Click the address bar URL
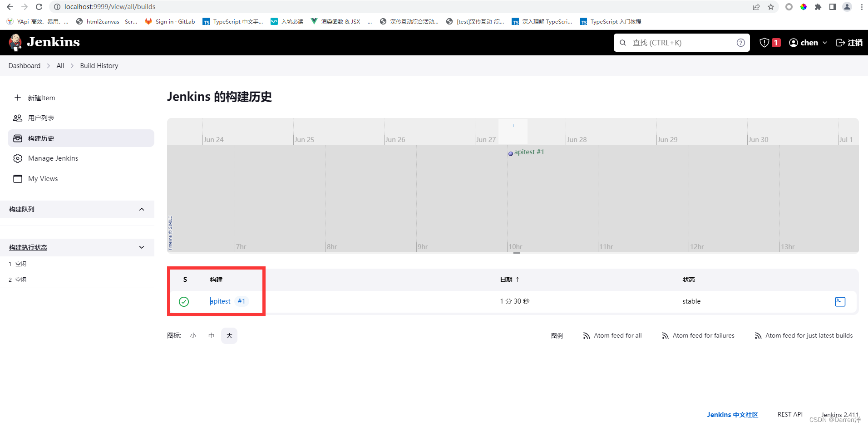This screenshot has height=427, width=868. [x=110, y=7]
